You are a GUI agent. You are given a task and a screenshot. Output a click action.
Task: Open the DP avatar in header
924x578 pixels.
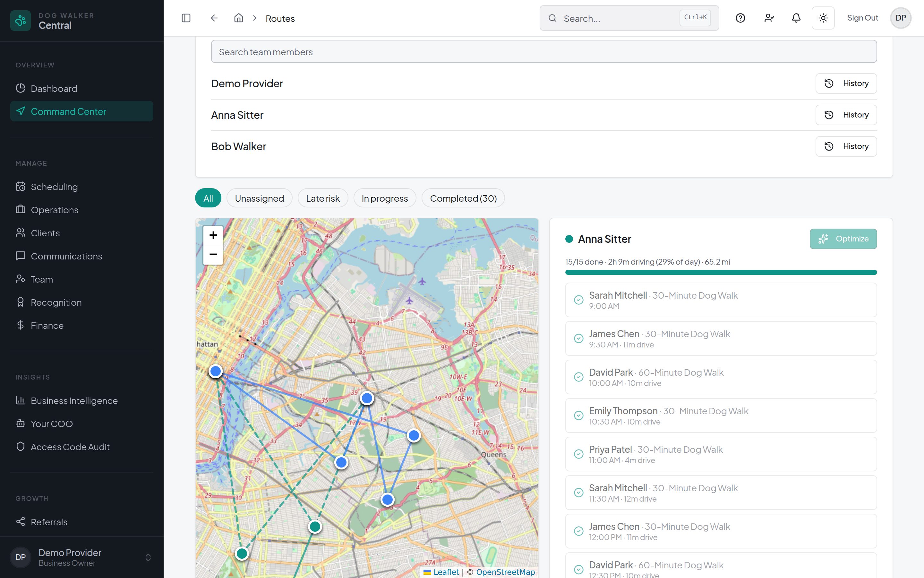901,18
